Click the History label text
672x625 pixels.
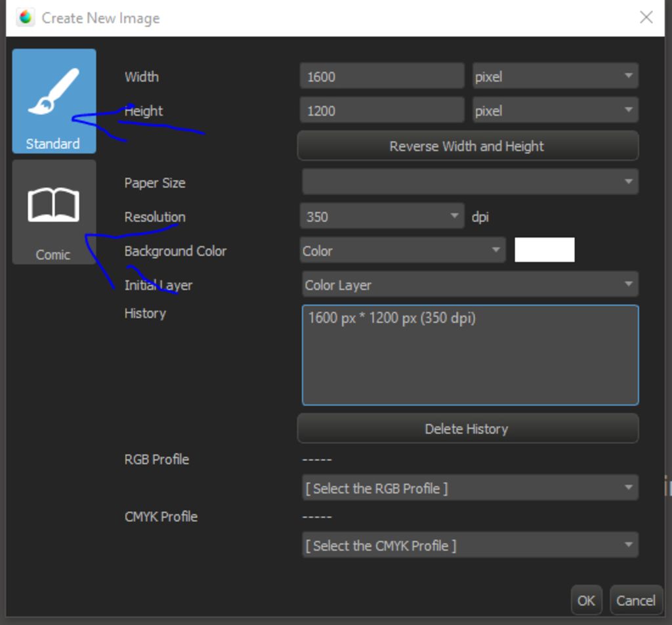[x=145, y=313]
